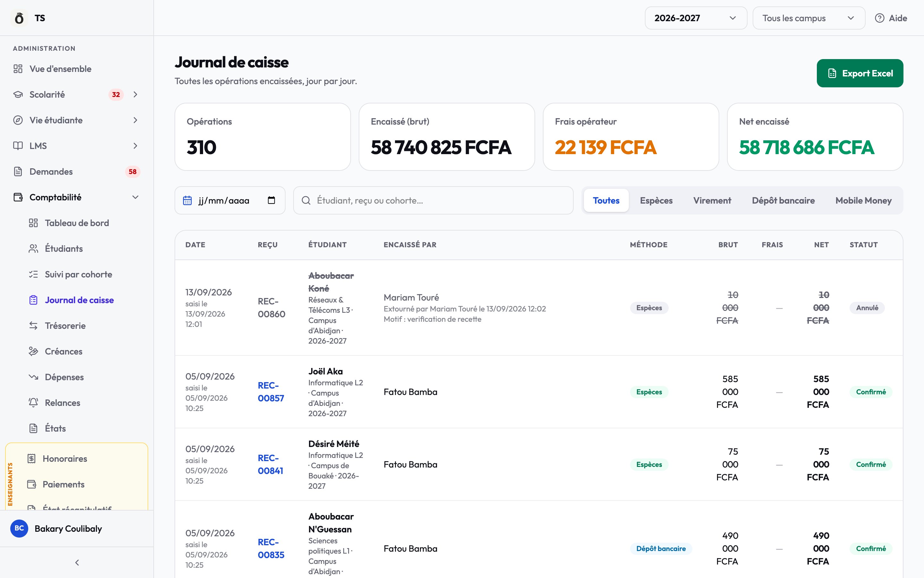This screenshot has width=924, height=578.
Task: Open receipt REC-00857 link
Action: pos(271,392)
